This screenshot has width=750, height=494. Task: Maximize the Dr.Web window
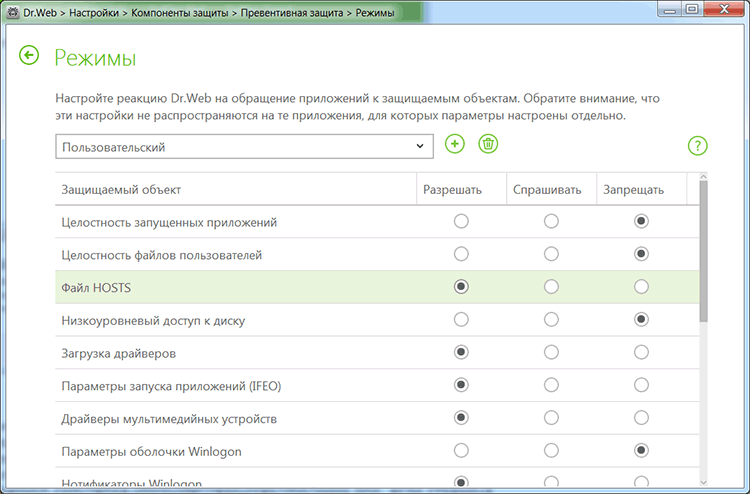click(692, 9)
